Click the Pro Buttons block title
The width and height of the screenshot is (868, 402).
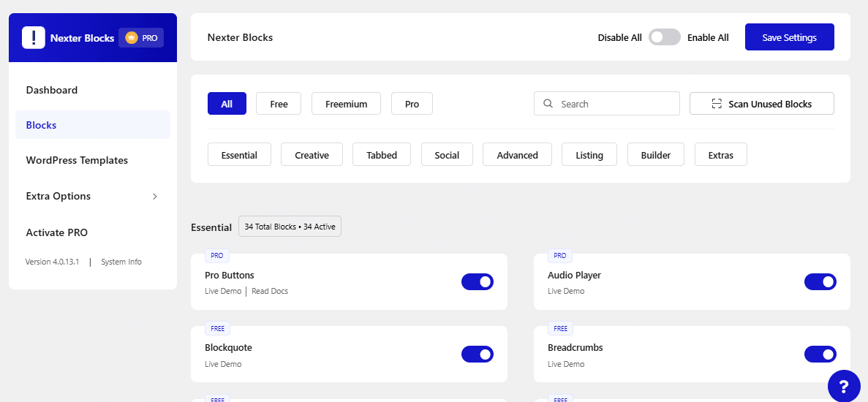pyautogui.click(x=229, y=275)
